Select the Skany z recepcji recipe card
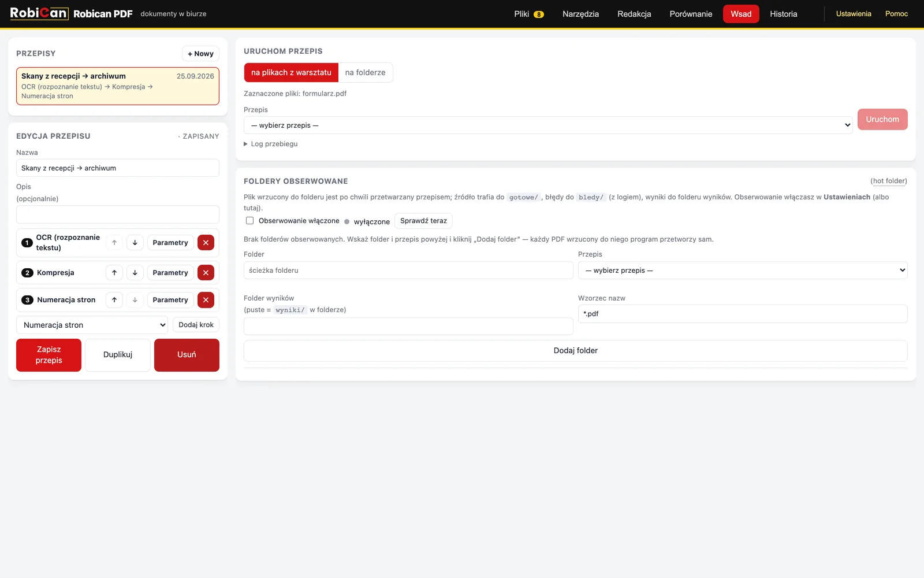The image size is (924, 578). (x=118, y=86)
